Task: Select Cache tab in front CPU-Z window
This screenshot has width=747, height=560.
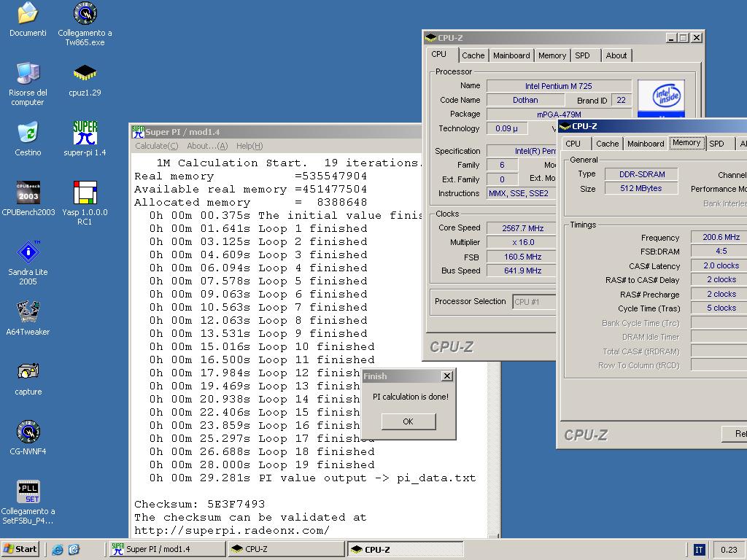Action: (x=607, y=144)
